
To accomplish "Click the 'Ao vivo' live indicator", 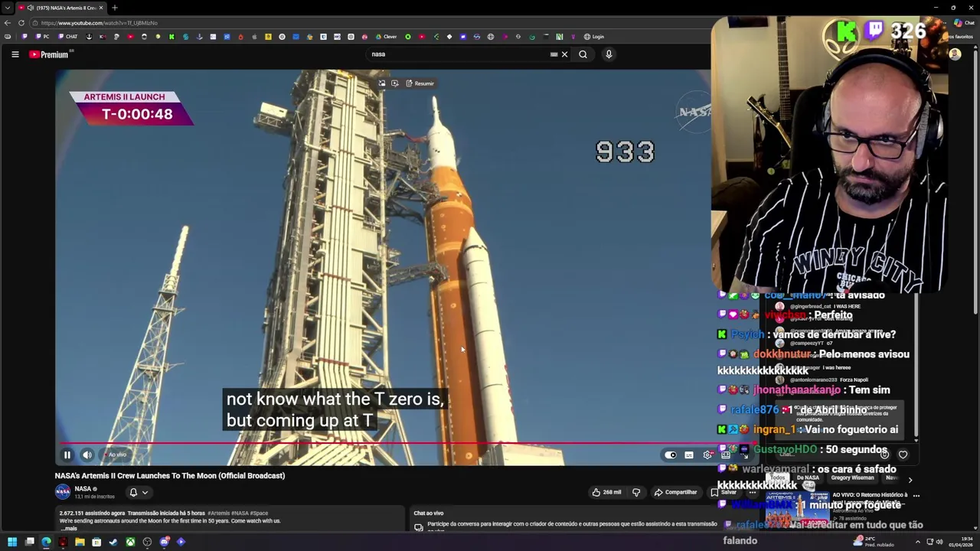I will 117,455.
